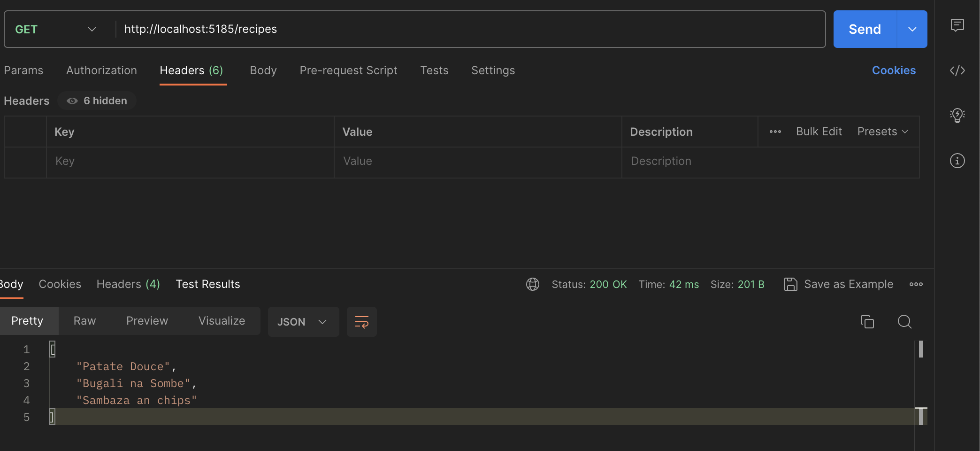The height and width of the screenshot is (451, 980).
Task: Select the Preview view
Action: click(147, 321)
